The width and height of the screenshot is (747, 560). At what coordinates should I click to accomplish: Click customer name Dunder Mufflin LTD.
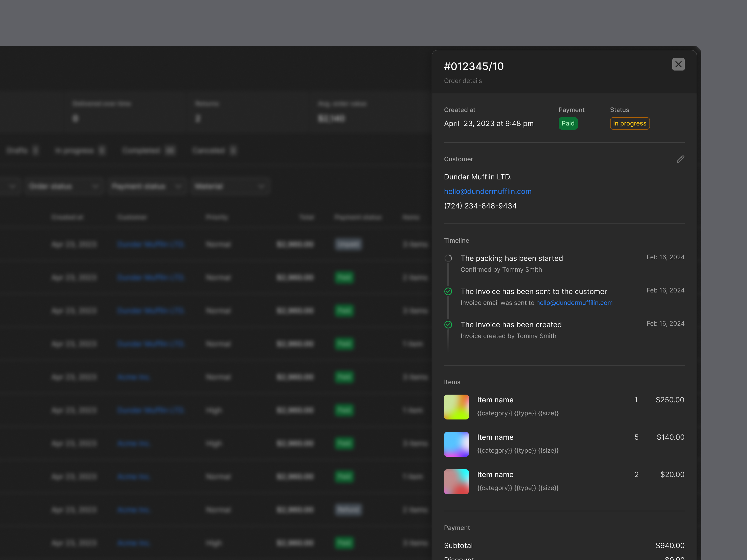(478, 177)
